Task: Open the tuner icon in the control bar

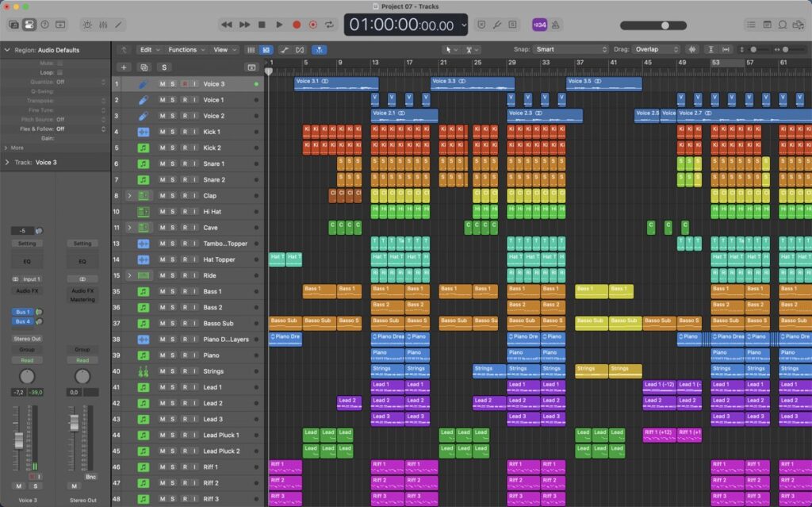Action: (x=498, y=25)
